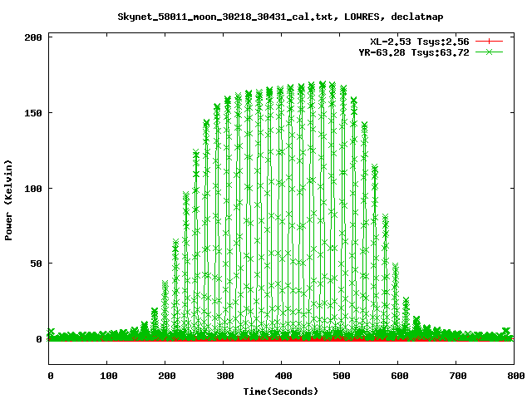Click the 0 y-axis tick label
Viewport: 532px width, 399px height.
(39, 339)
